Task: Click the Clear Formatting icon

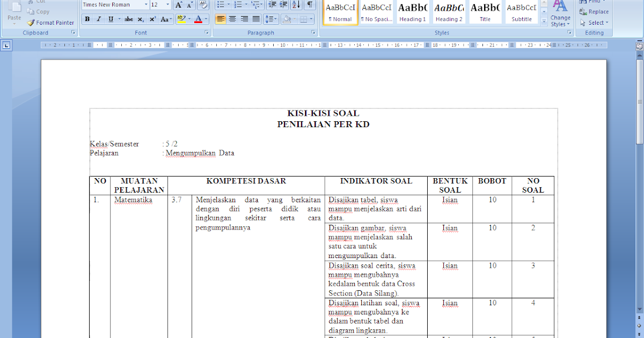Action: pos(203,5)
